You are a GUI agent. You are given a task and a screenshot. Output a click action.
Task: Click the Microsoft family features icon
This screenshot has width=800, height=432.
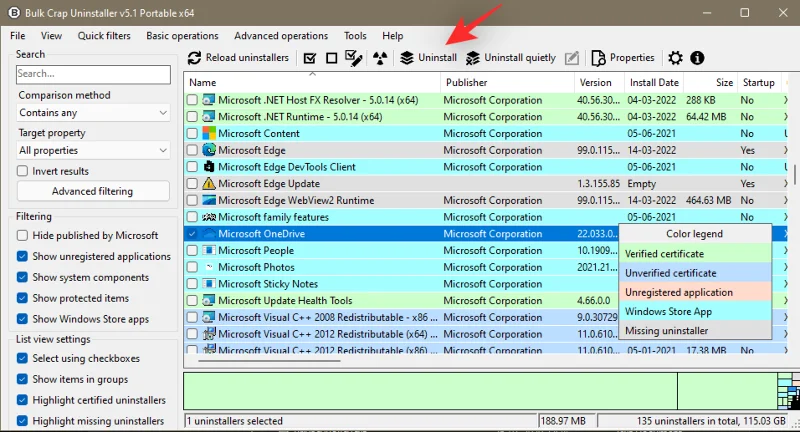[x=209, y=217]
